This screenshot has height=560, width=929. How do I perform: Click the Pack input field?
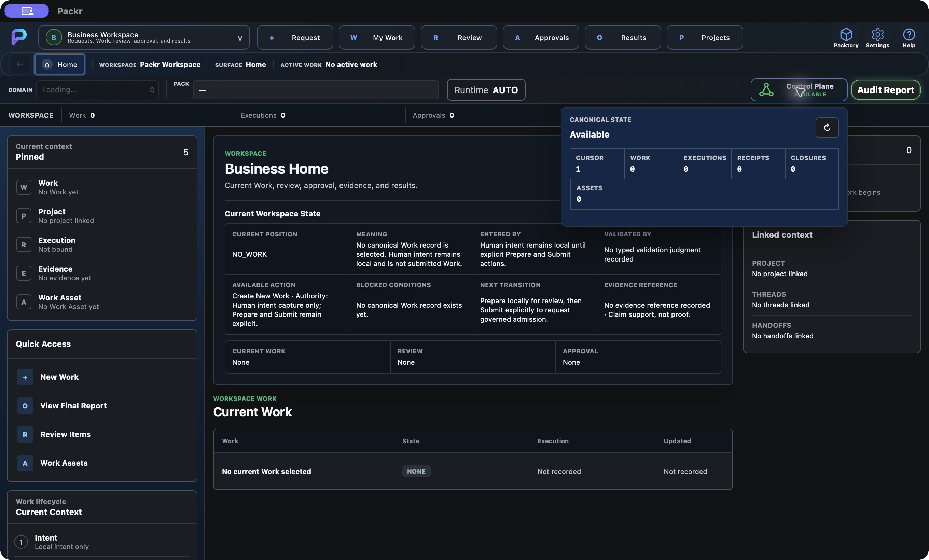(x=316, y=90)
